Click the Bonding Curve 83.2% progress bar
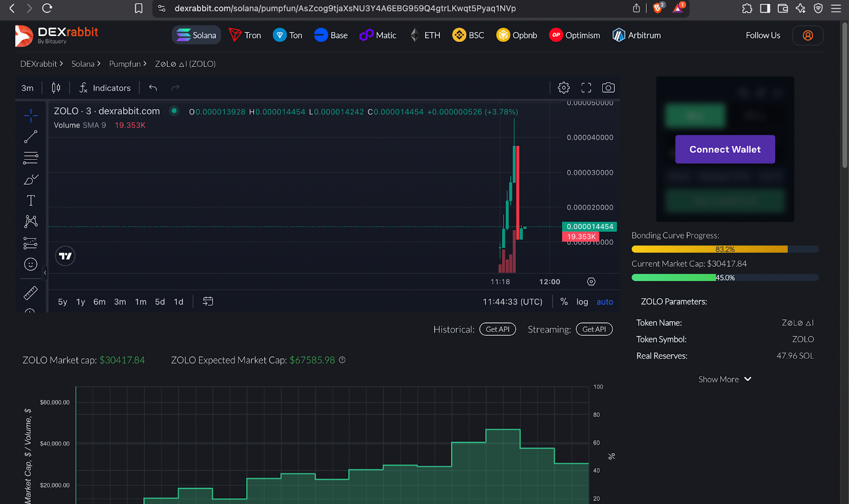The image size is (849, 504). tap(725, 249)
